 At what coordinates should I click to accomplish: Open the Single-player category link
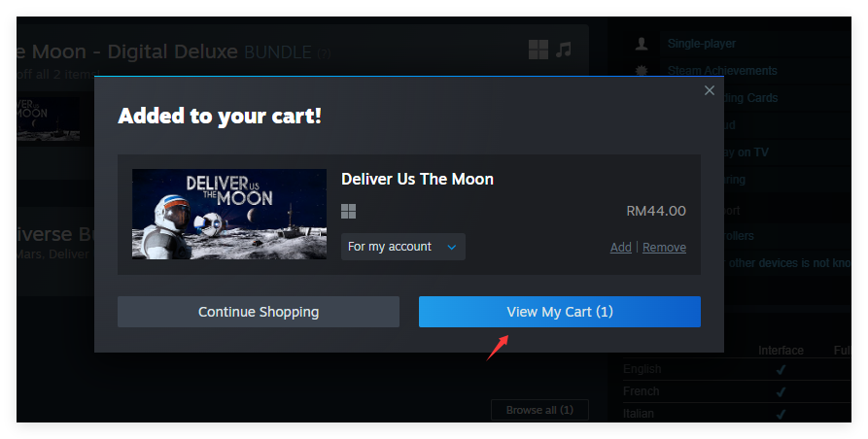coord(702,44)
